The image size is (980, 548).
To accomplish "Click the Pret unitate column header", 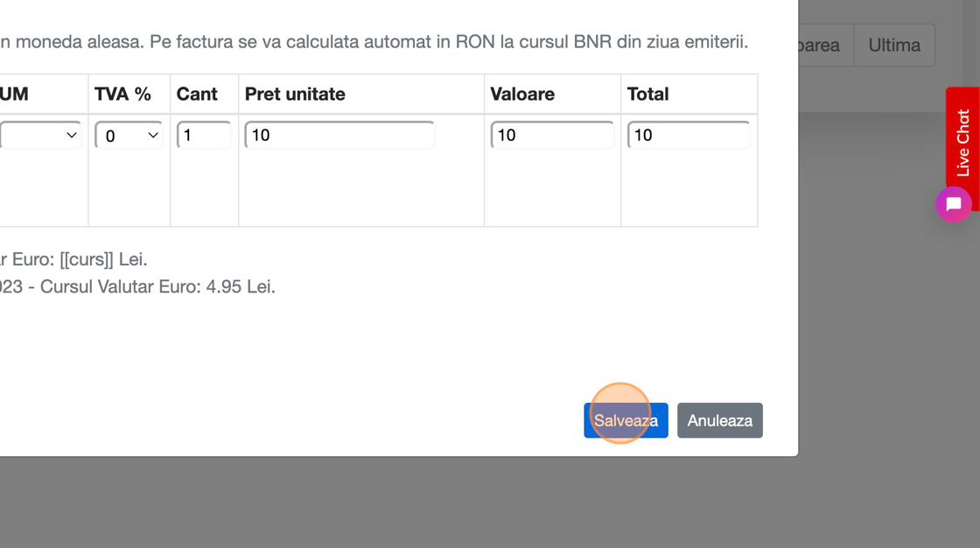I will [295, 95].
